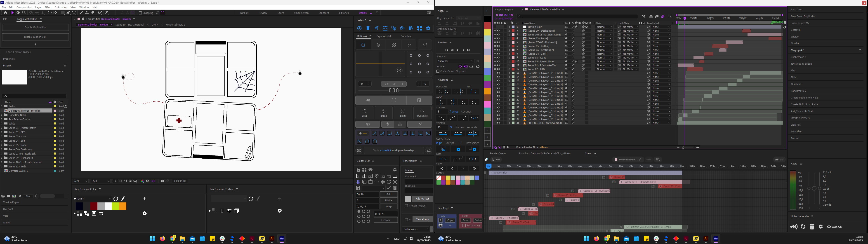Click the Dynamics tool in Motion 4

(x=422, y=113)
